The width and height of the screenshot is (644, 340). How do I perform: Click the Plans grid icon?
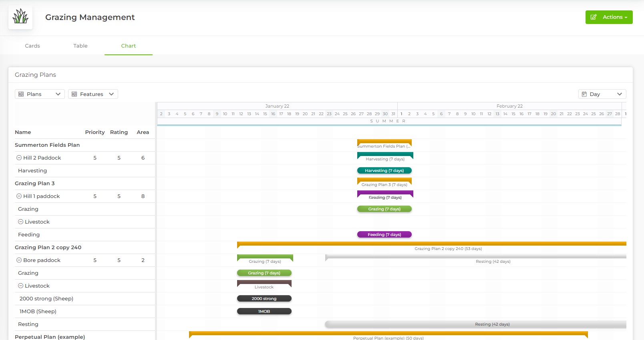[x=21, y=94]
